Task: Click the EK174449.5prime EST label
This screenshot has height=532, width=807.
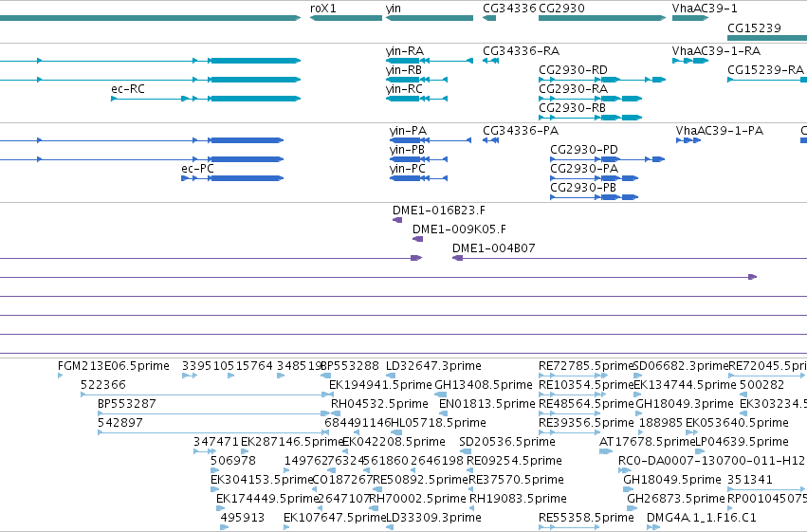Action: click(267, 499)
